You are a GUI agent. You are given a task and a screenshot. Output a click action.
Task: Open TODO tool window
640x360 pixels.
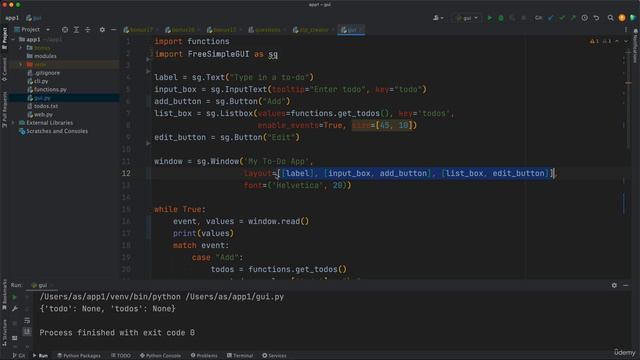(x=121, y=356)
